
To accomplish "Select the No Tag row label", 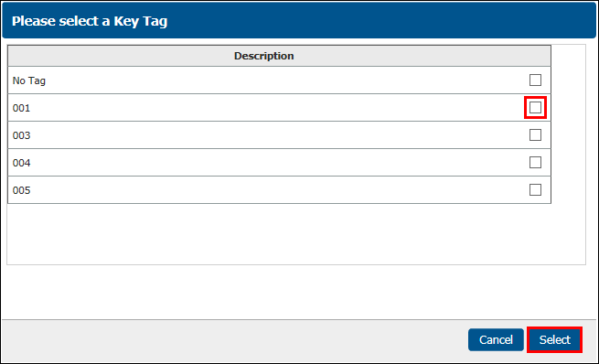I will [29, 80].
